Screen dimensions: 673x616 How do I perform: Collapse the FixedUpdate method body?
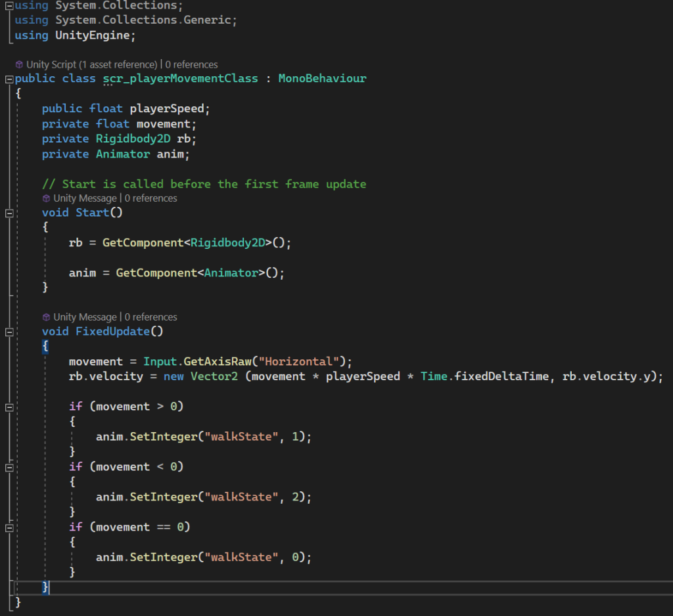[9, 332]
